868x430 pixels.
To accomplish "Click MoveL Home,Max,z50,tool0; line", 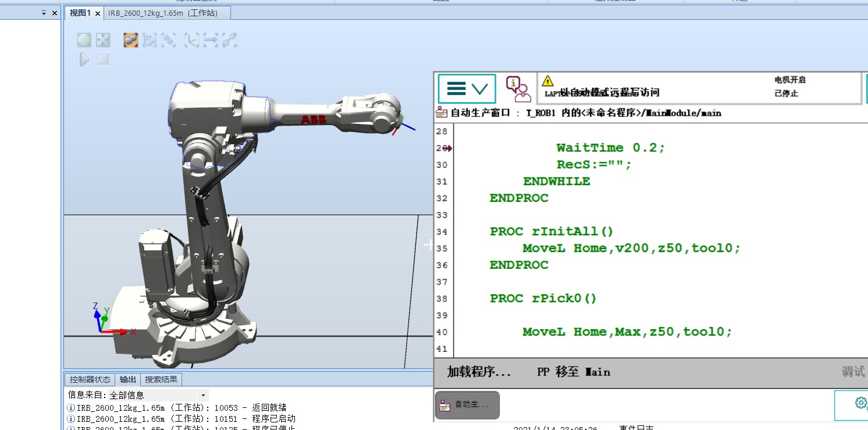I will 627,332.
